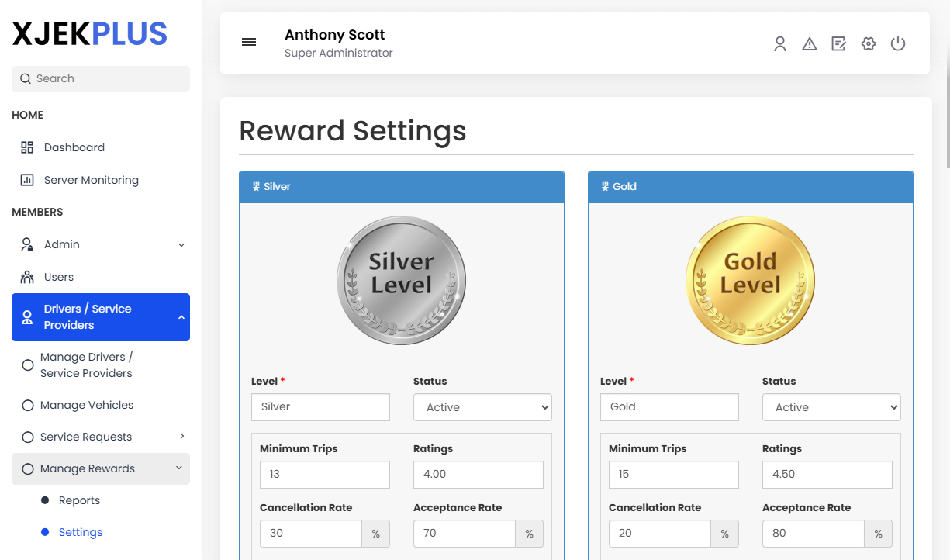Screen dimensions: 950x560
Task: Open the Dashboard from the sidebar
Action: (x=74, y=147)
